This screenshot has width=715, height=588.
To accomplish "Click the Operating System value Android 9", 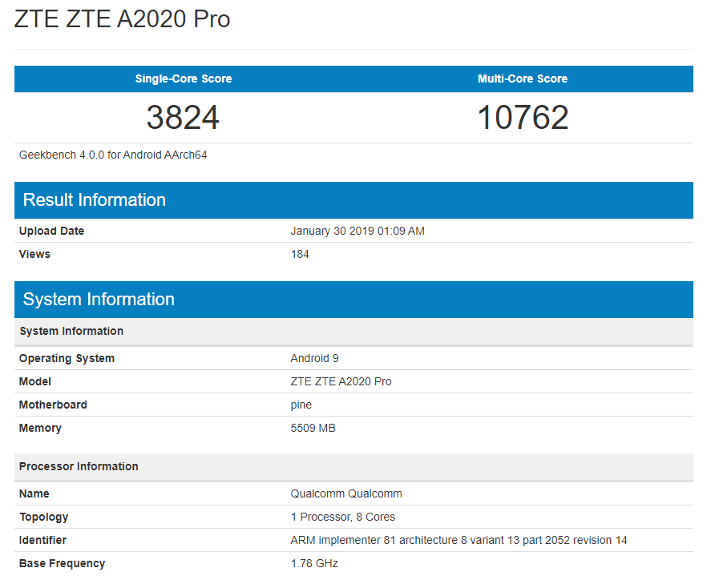I will click(314, 358).
